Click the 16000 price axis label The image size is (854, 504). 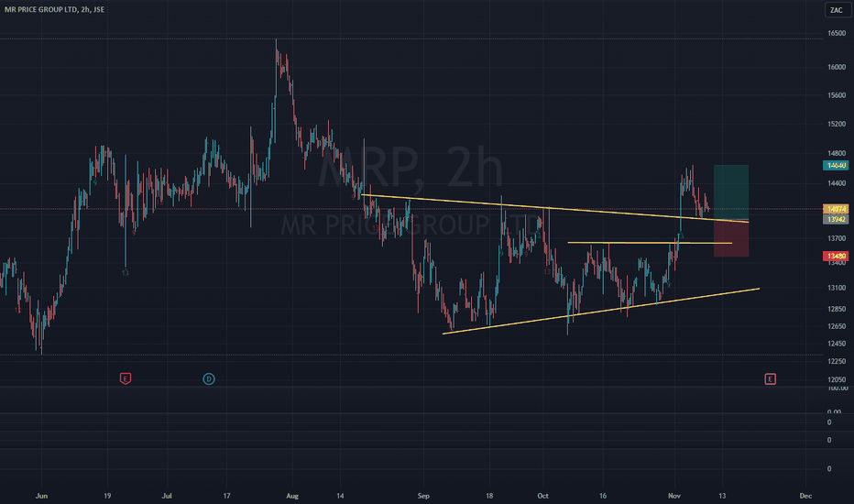[837, 67]
